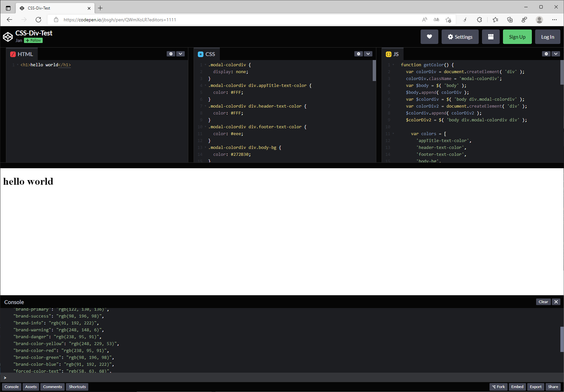Collapse the CSS editor via its chevron

368,53
